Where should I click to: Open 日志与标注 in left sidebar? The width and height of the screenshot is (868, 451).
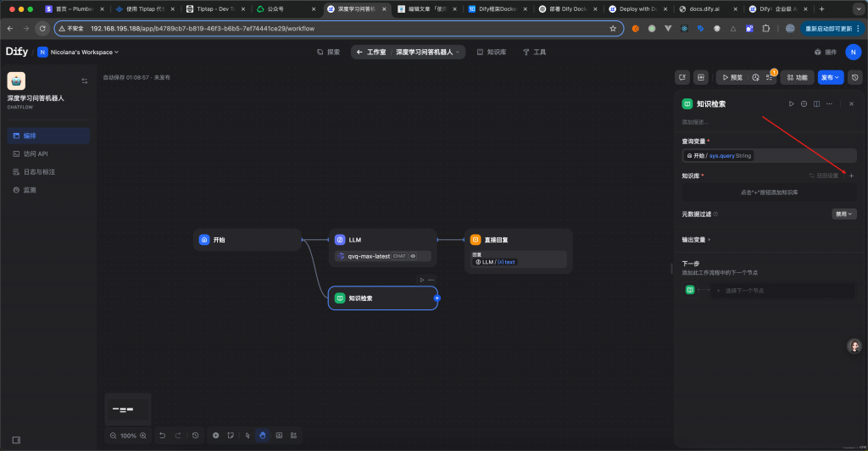[x=40, y=172]
